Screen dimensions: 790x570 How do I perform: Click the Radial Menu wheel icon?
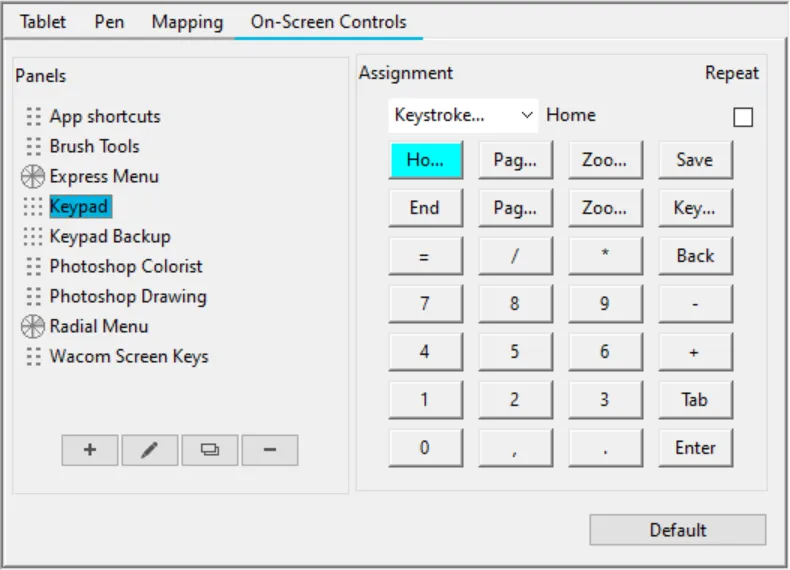[33, 327]
